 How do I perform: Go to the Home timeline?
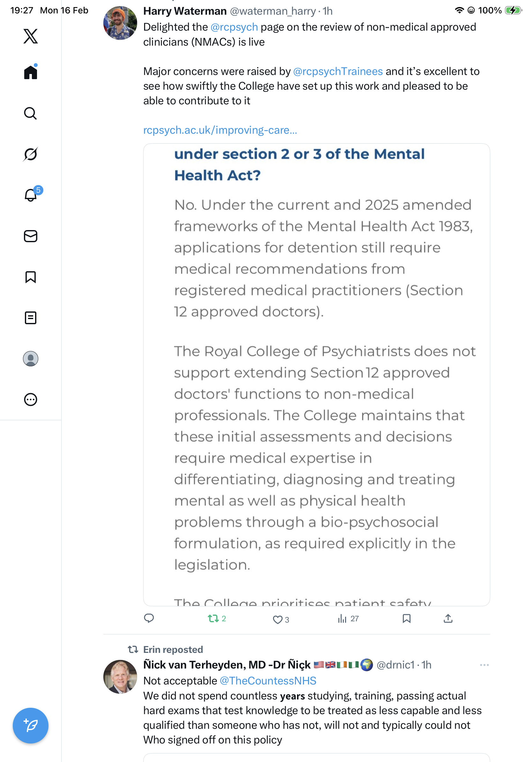point(31,72)
